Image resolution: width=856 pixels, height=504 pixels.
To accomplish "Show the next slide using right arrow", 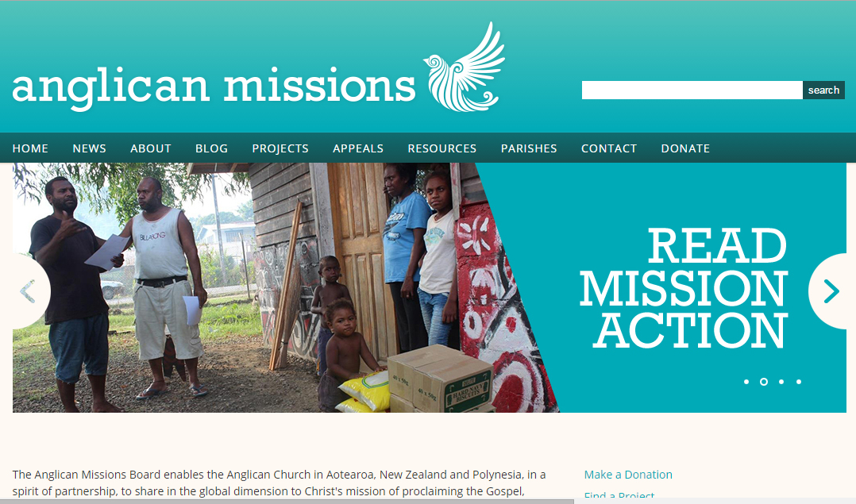I will tap(831, 291).
